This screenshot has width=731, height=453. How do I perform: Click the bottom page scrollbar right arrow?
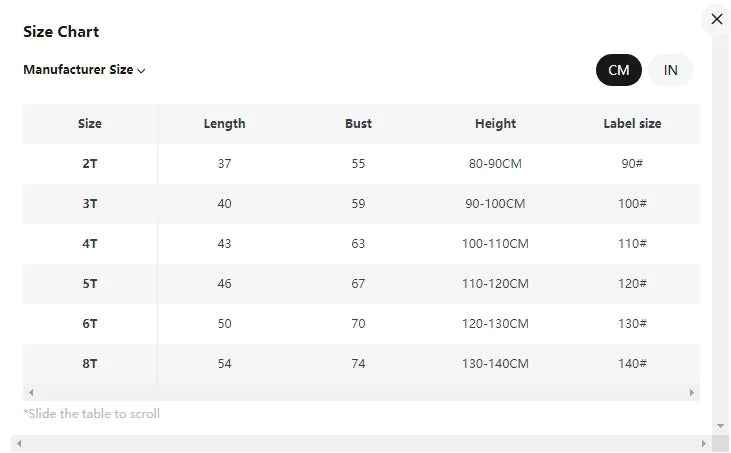(x=706, y=443)
